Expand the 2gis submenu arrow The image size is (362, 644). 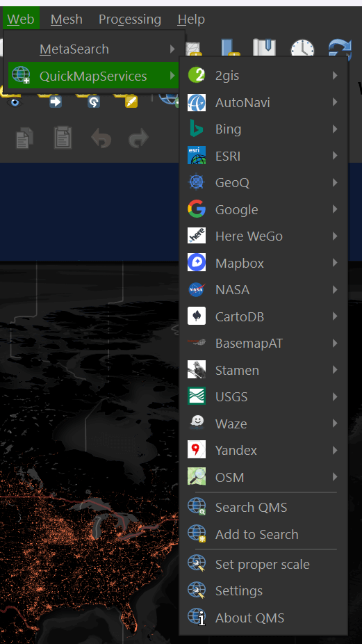(336, 75)
